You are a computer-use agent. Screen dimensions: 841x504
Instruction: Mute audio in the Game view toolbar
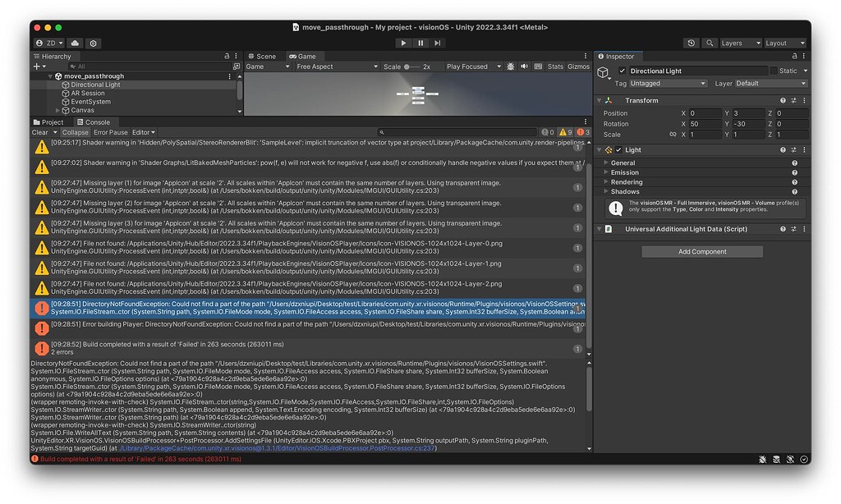pos(525,66)
